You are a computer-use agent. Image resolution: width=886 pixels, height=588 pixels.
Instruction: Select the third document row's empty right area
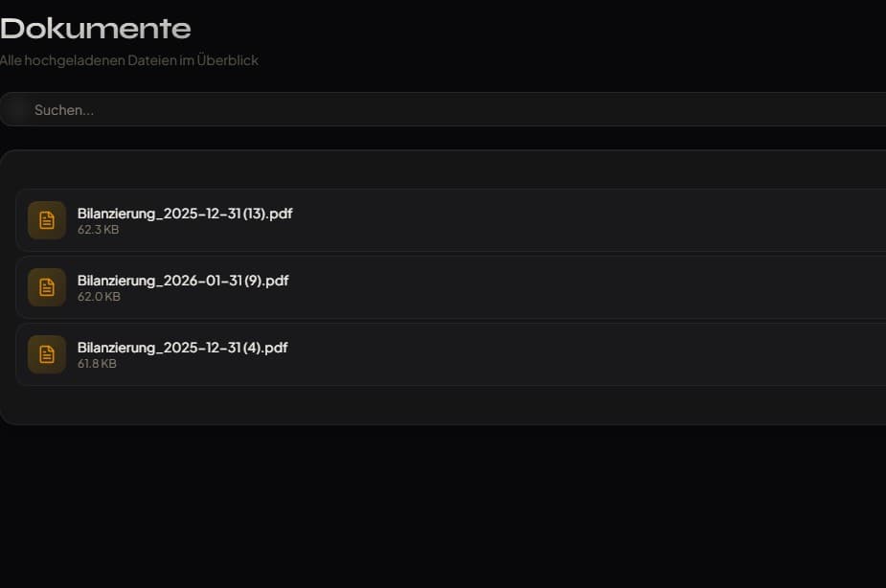point(623,354)
